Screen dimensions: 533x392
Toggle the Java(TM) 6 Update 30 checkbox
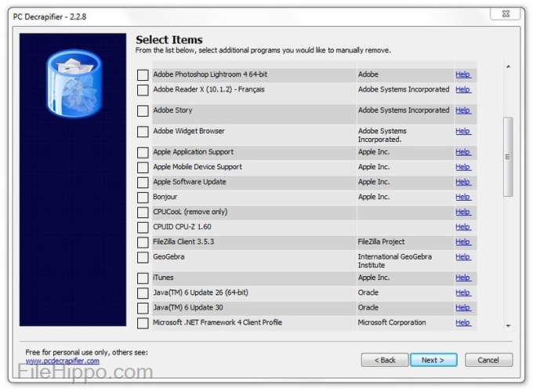(x=143, y=308)
